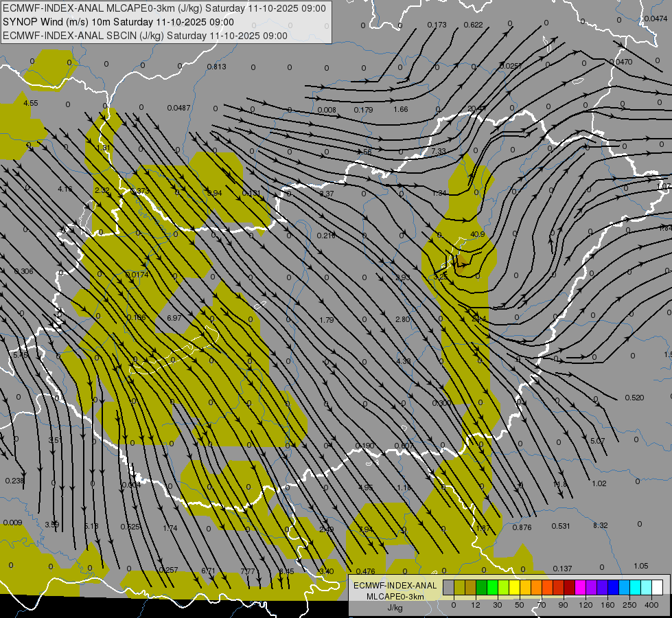This screenshot has height=618, width=672.
Task: Click the map value '0.0474'
Action: [656, 19]
